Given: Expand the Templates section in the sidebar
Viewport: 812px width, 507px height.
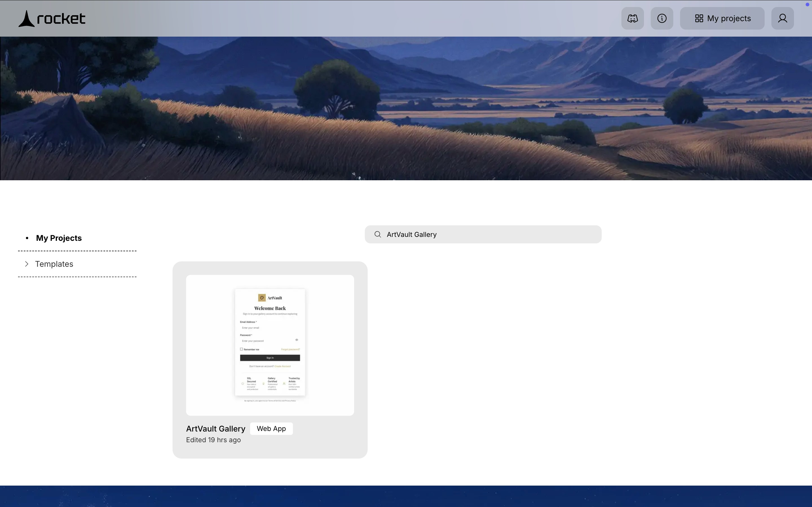Looking at the screenshot, I should [27, 264].
